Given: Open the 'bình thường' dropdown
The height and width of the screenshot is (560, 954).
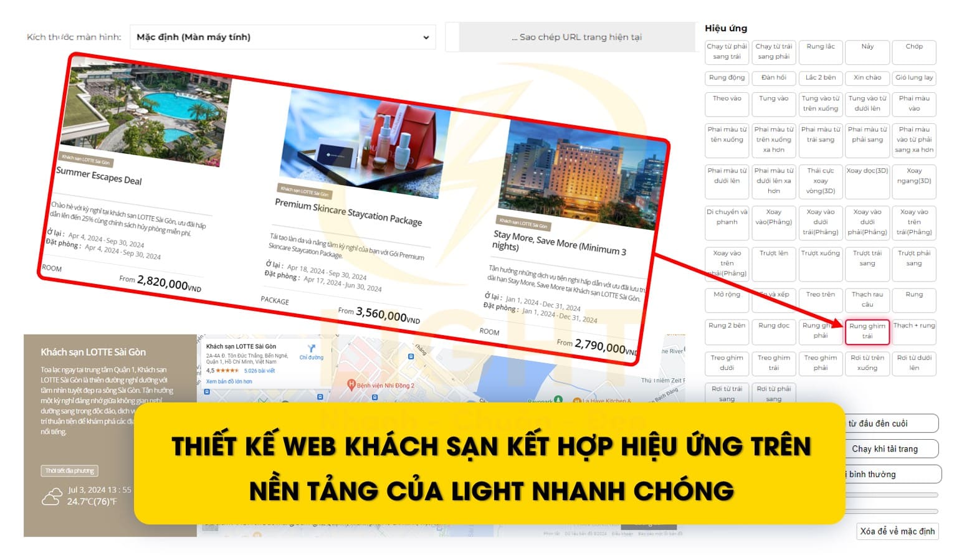Looking at the screenshot, I should 892,475.
